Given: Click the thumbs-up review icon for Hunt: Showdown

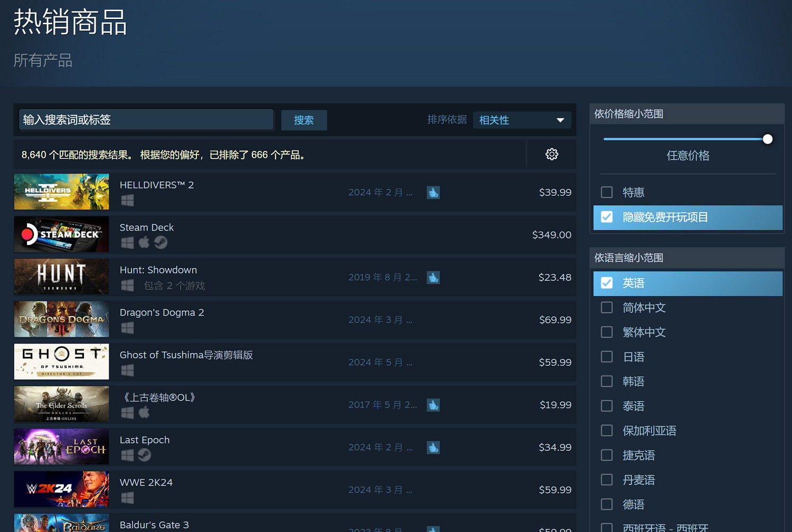Looking at the screenshot, I should click(x=433, y=277).
